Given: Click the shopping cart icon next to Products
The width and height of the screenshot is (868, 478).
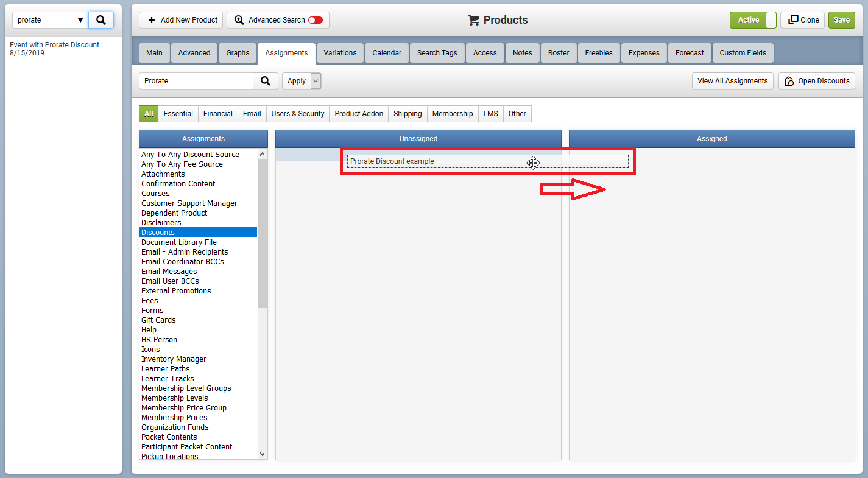Looking at the screenshot, I should click(474, 19).
